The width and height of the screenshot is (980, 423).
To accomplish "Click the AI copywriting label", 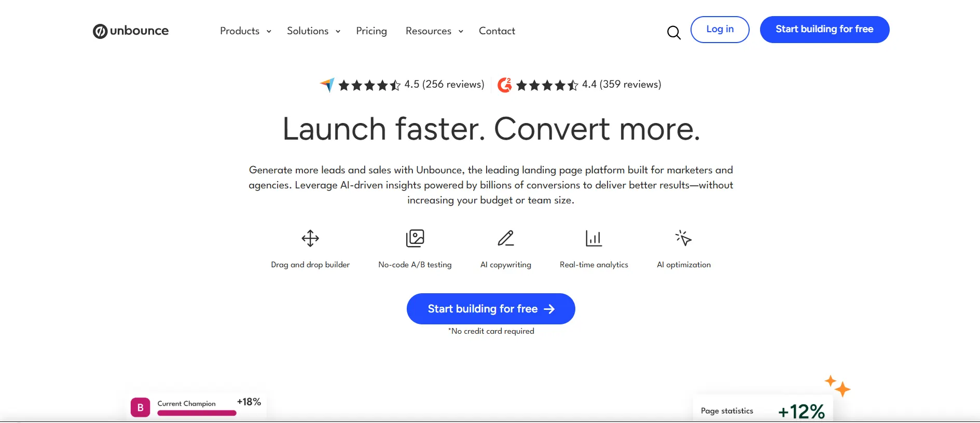I will click(x=506, y=265).
